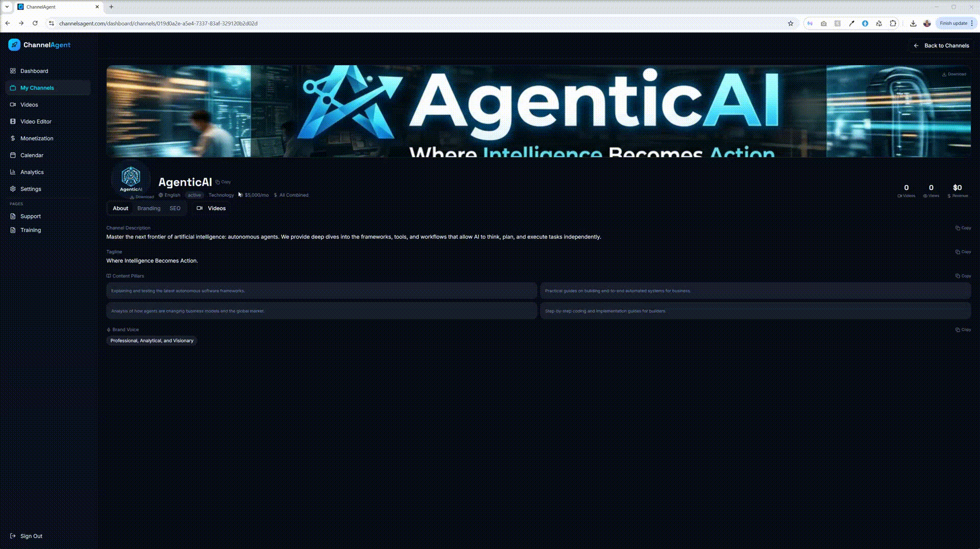Copy the AgenticAI channel name
The image size is (980, 549).
(223, 182)
